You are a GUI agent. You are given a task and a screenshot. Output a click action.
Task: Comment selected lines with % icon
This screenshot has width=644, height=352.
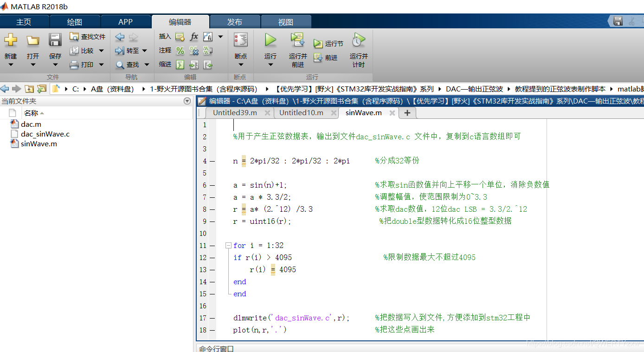pyautogui.click(x=180, y=51)
